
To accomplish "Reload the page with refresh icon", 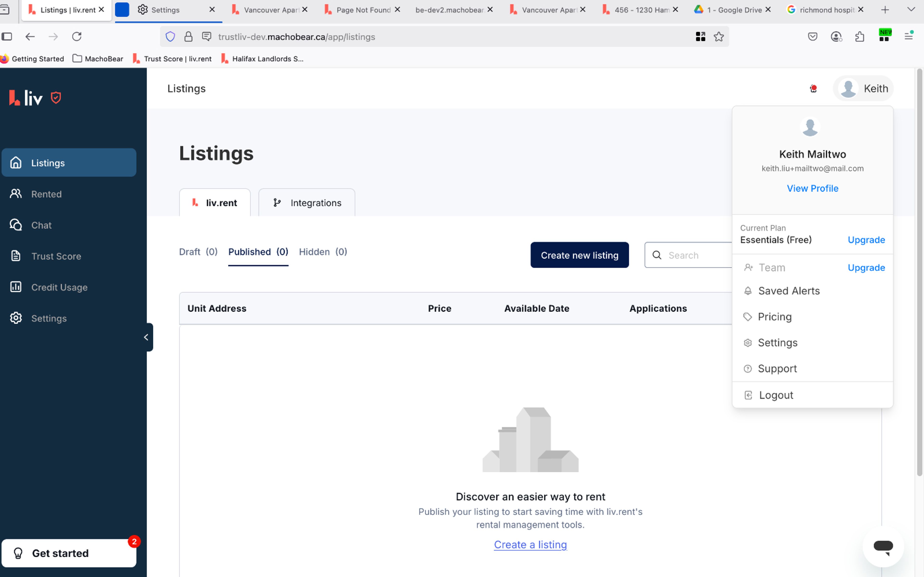I will [77, 37].
